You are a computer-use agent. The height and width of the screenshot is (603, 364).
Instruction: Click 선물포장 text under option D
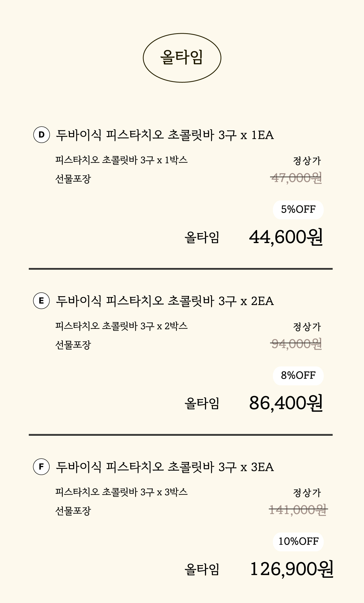click(x=73, y=178)
